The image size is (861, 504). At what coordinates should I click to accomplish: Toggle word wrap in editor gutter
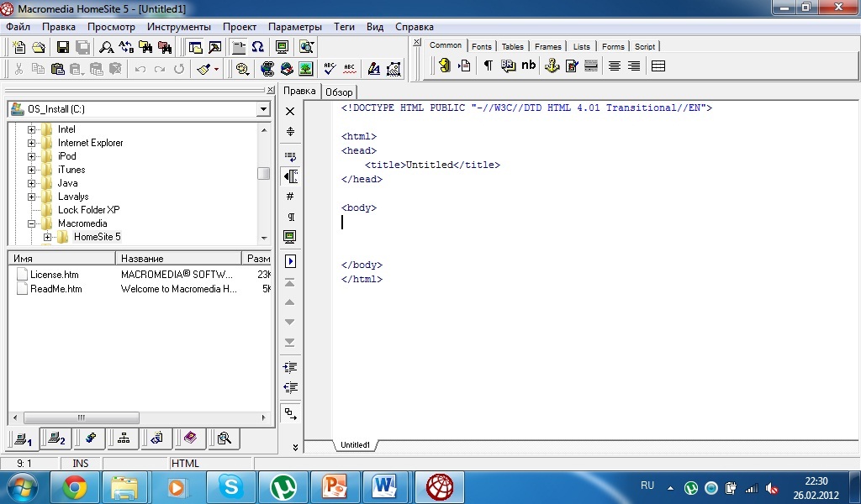click(x=290, y=156)
